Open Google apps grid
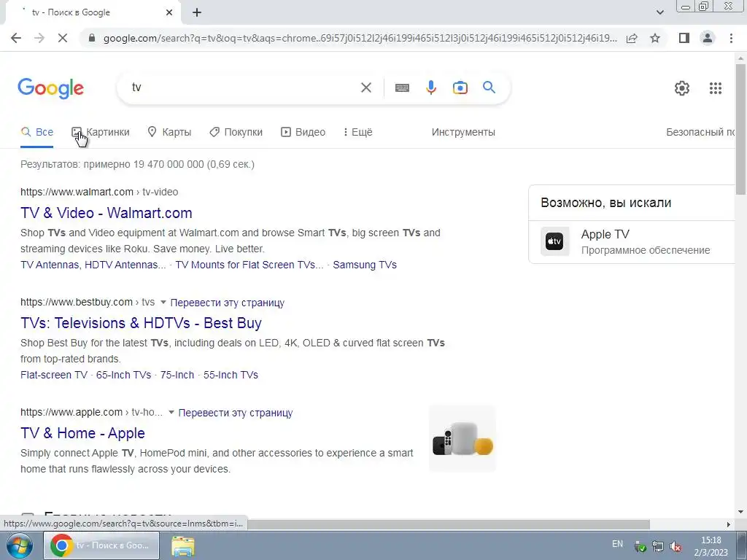The width and height of the screenshot is (747, 560). [x=716, y=88]
